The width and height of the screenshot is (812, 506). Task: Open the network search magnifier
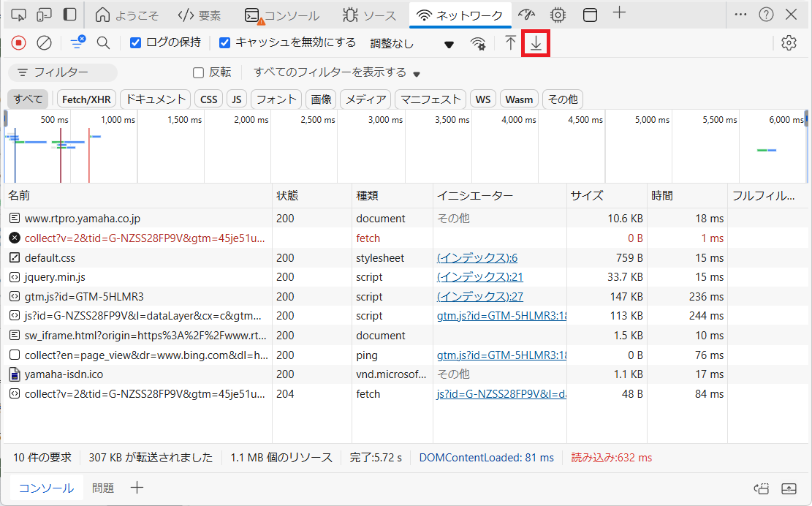coord(103,43)
